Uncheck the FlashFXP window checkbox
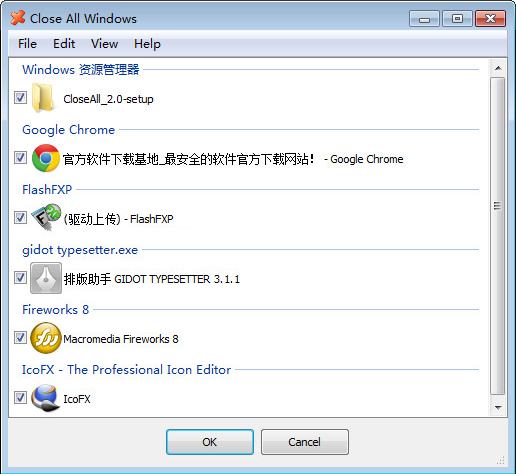 (20, 217)
